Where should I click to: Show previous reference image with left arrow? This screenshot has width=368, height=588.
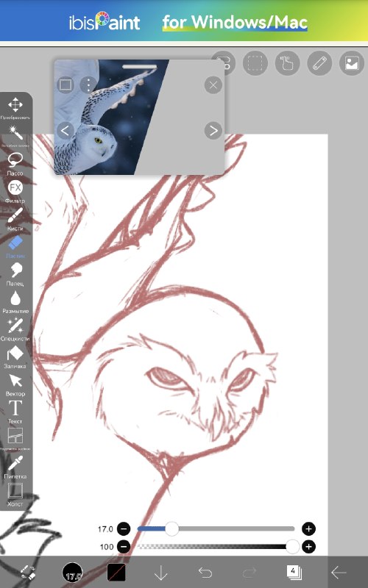click(x=66, y=131)
